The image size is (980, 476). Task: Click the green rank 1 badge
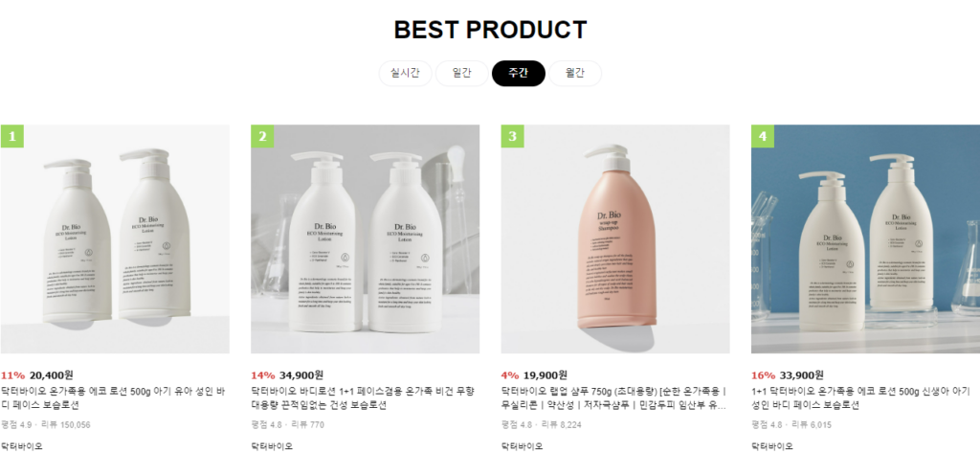tap(11, 136)
